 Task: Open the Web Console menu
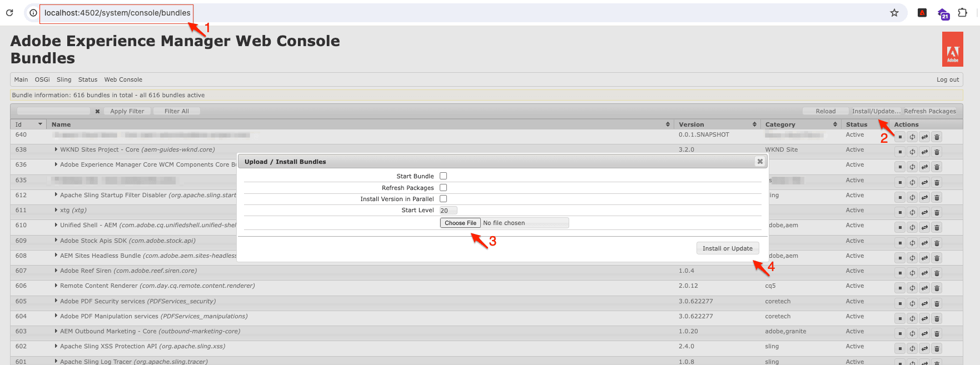[123, 79]
